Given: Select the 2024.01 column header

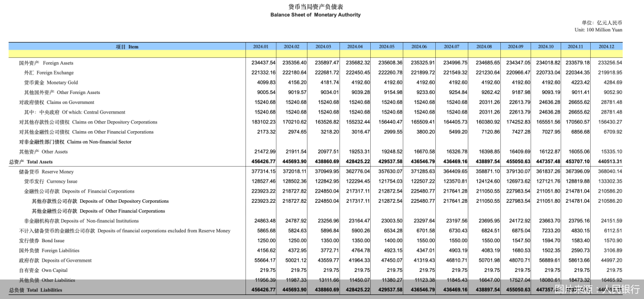Looking at the screenshot, I should 261,47.
